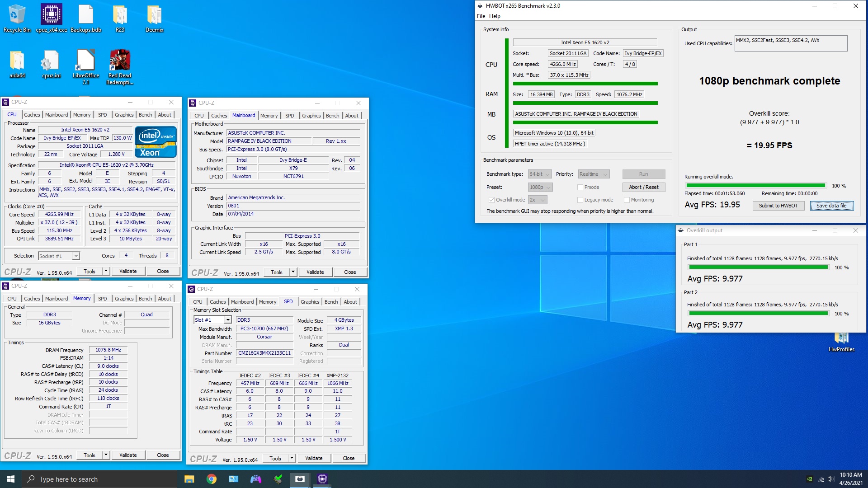This screenshot has width=868, height=488.
Task: Click the Part 1 progress bar
Action: [759, 267]
